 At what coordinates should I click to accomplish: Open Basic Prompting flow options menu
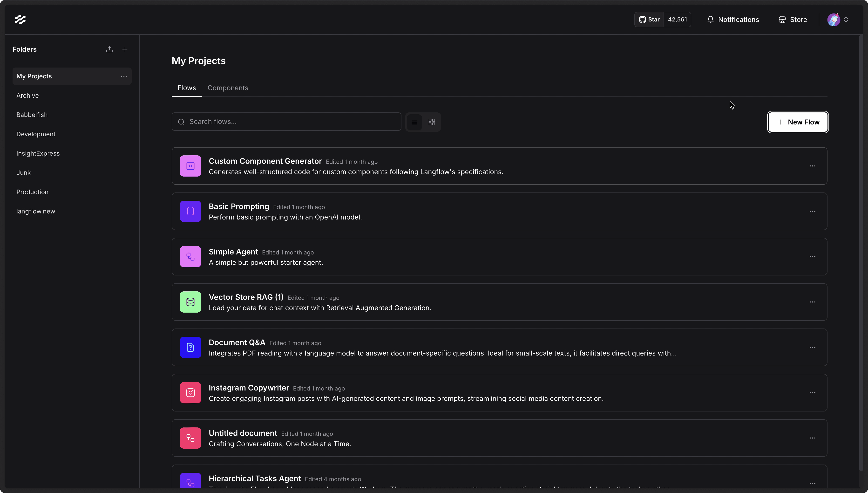pos(812,211)
